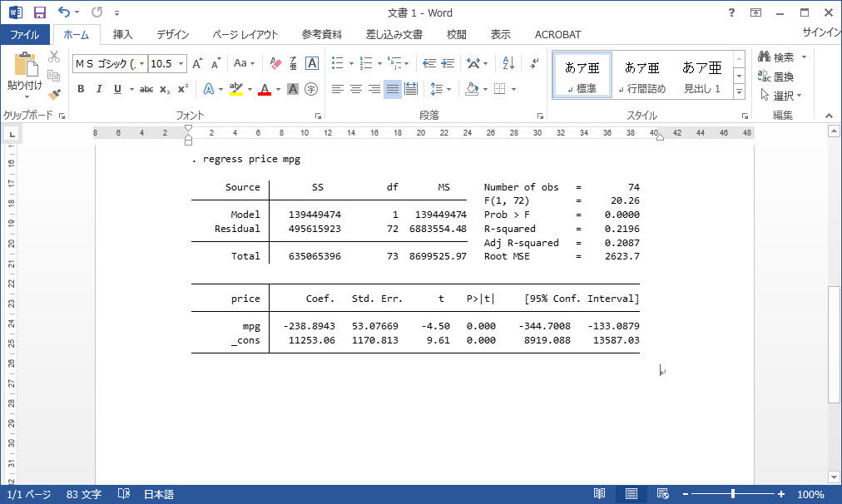The width and height of the screenshot is (842, 504).
Task: Switch to the ページ レイアウト tab
Action: [245, 34]
